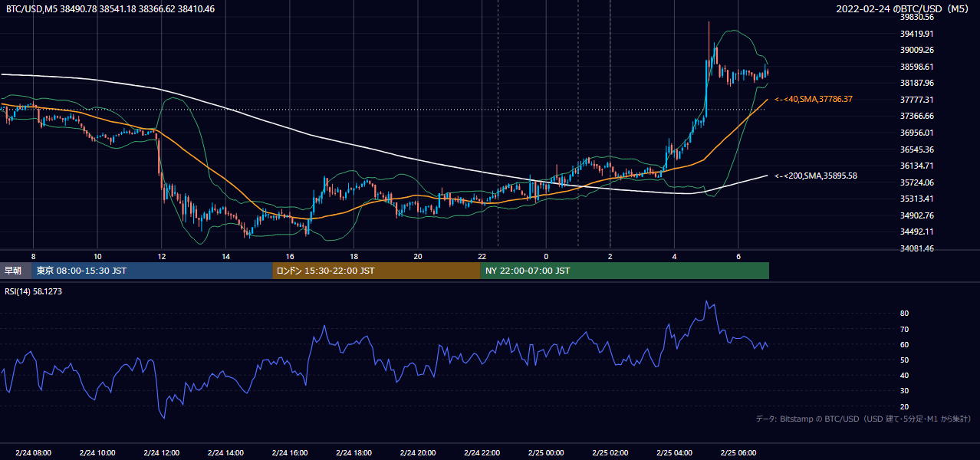Click the 早朝 session segment
Viewport: 980px width, 460px height.
tap(16, 271)
